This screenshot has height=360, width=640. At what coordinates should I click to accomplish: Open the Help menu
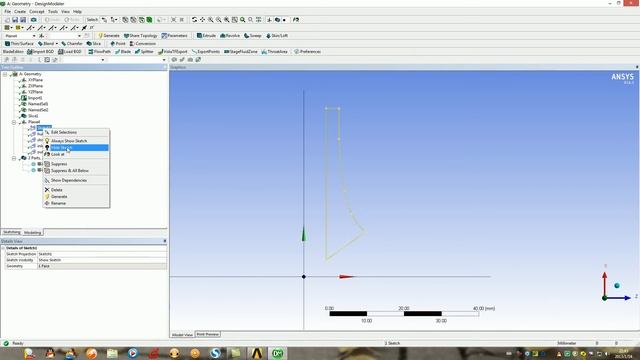click(77, 11)
